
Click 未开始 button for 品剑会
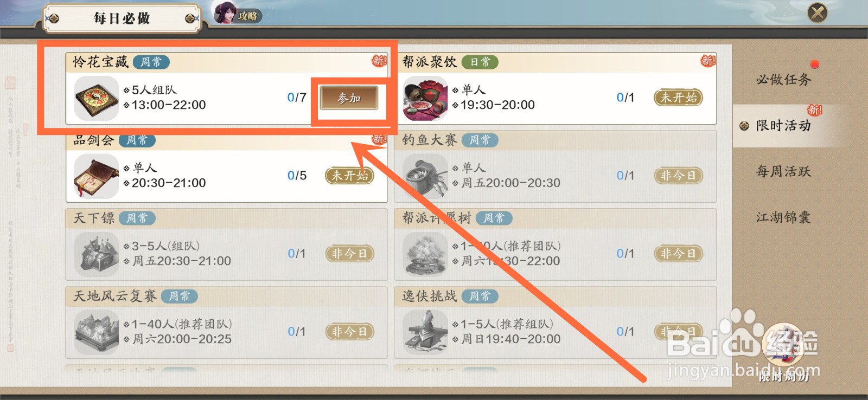(349, 176)
